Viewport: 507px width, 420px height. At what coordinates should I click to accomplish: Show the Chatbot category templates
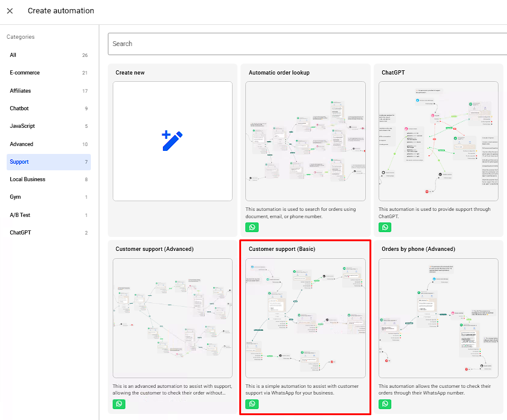48,108
